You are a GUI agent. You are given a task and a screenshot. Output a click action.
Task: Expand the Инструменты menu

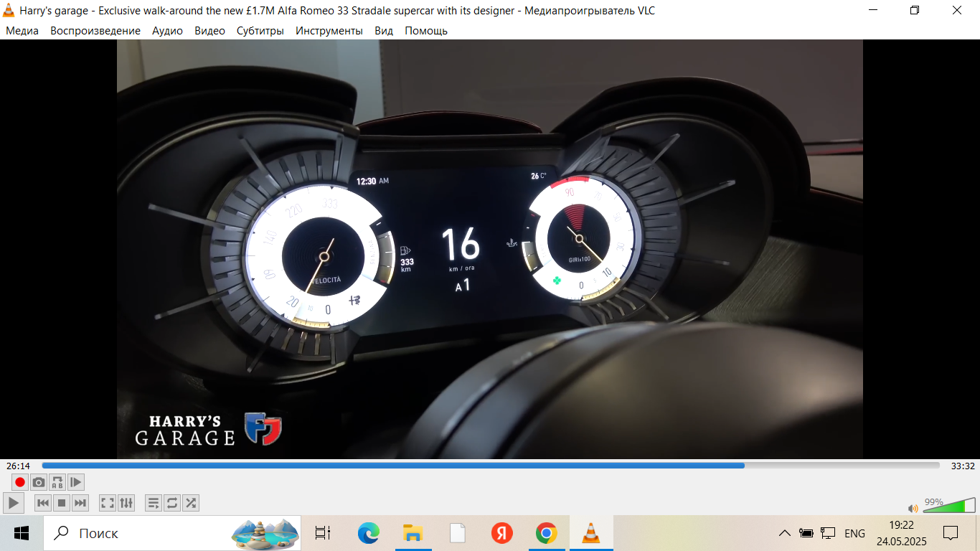[x=329, y=31]
